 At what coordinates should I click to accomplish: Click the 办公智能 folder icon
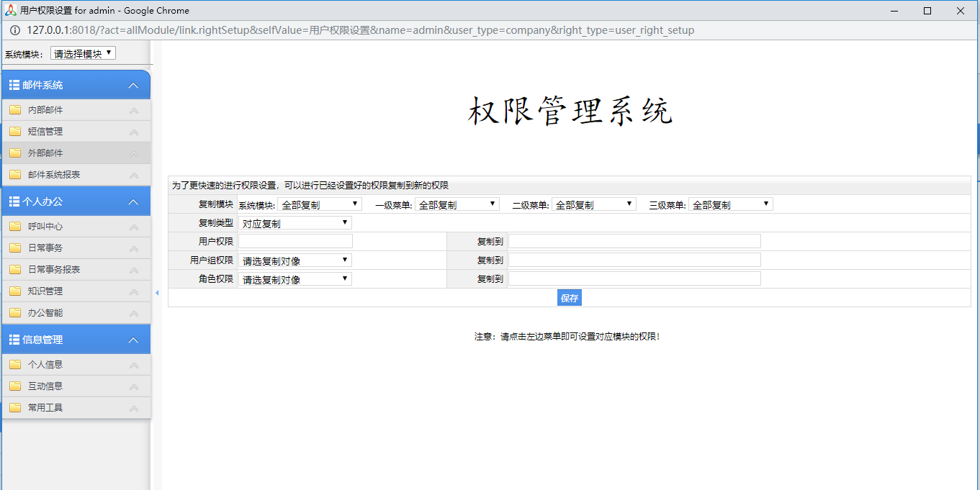[16, 312]
